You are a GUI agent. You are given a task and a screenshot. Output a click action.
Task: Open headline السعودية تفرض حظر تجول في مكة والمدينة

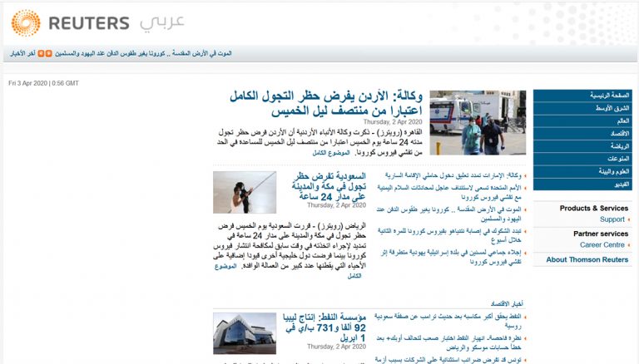tap(329, 186)
